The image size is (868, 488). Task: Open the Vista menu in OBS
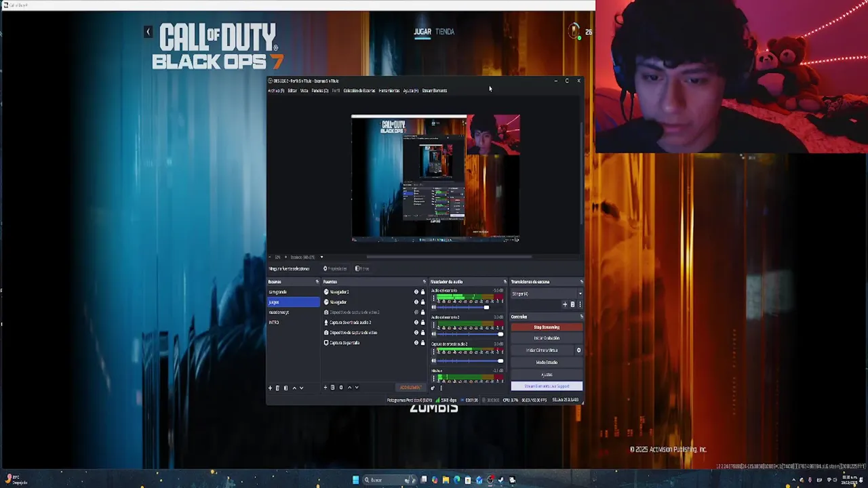304,90
